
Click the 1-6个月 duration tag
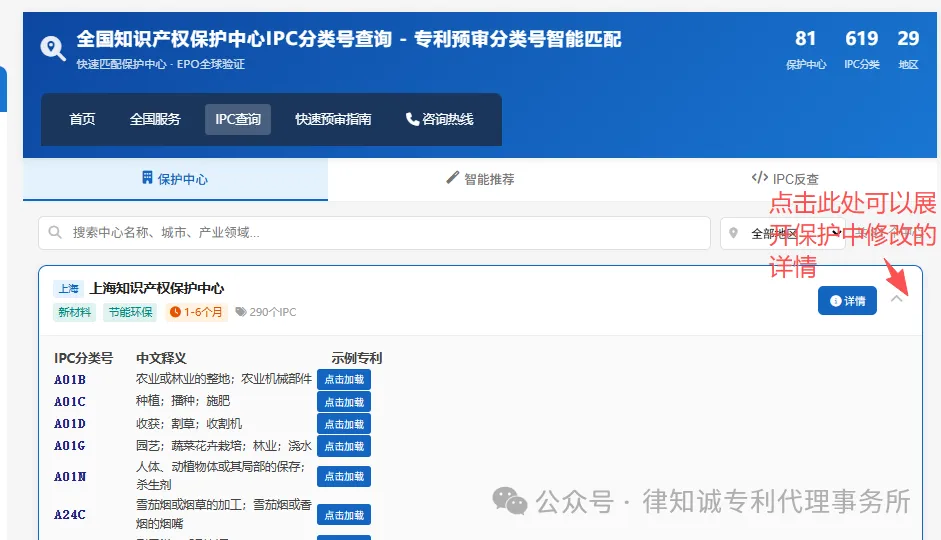(196, 312)
